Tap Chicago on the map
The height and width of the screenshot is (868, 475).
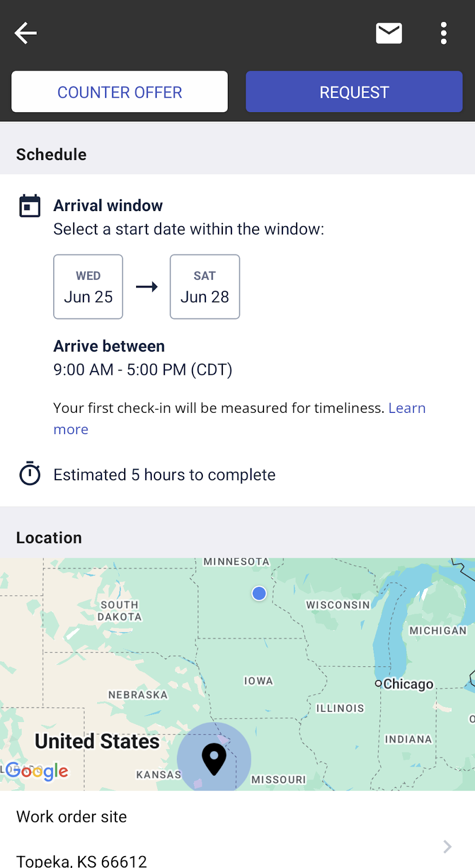click(408, 684)
